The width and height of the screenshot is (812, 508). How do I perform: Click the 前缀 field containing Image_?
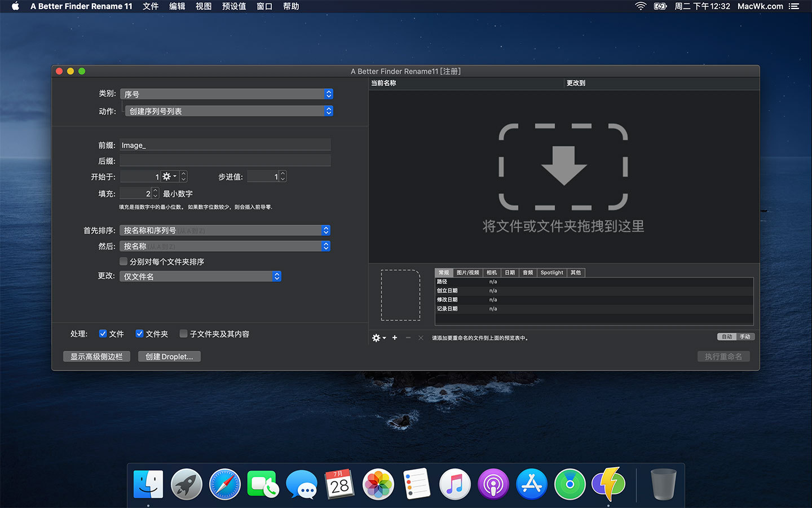point(225,145)
